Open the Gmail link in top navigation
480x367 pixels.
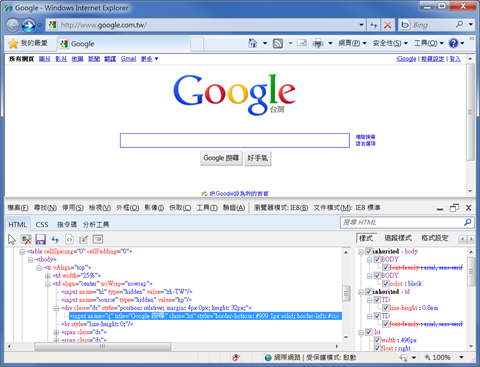pos(128,59)
